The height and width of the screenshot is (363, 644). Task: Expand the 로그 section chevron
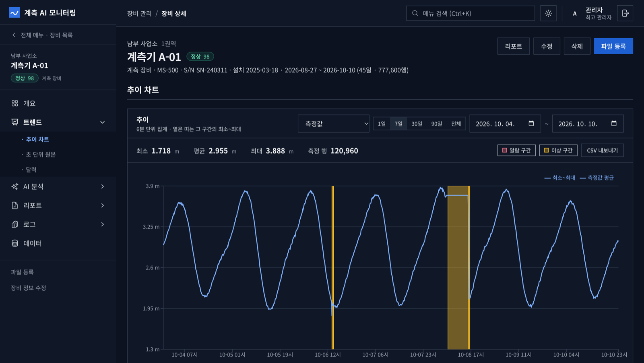103,224
